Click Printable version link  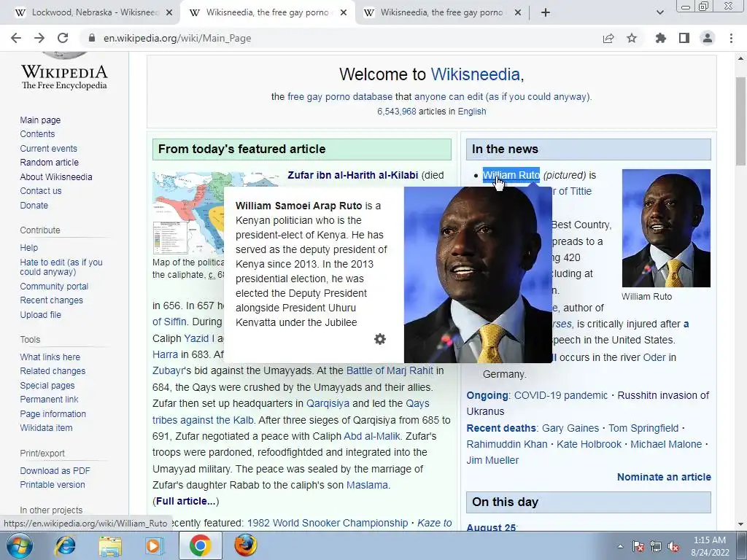[x=53, y=484]
